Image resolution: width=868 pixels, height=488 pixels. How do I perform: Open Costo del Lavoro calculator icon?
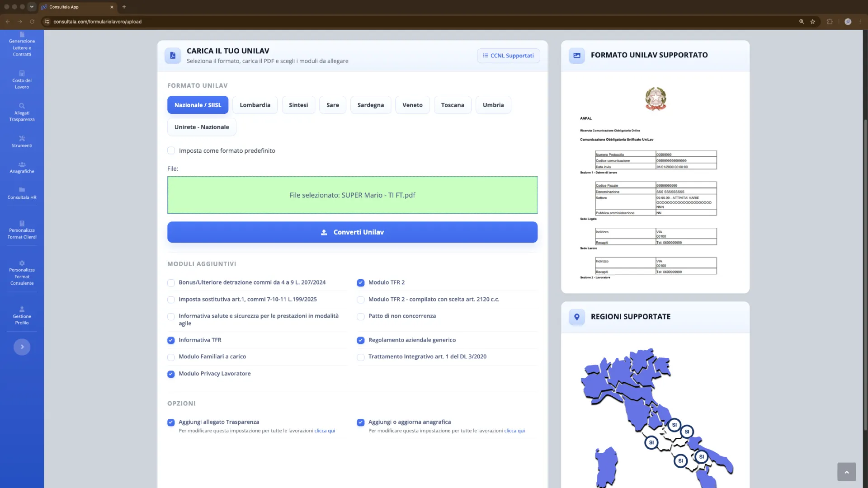(x=22, y=73)
